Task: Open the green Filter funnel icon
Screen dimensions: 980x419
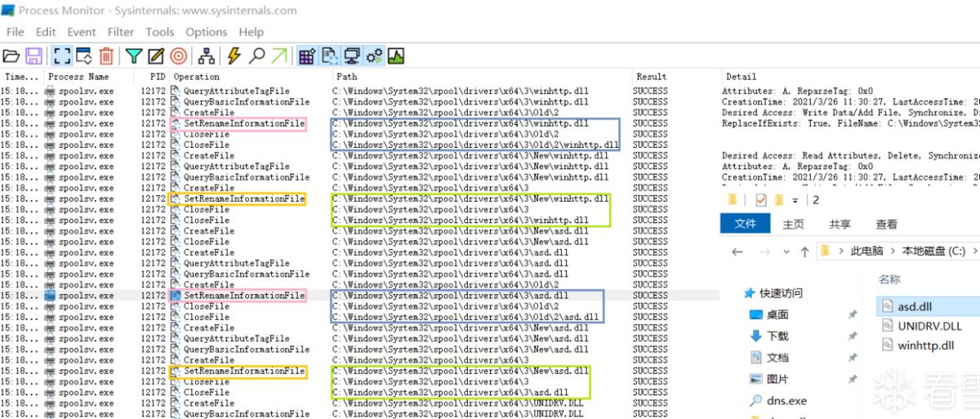Action: (134, 56)
